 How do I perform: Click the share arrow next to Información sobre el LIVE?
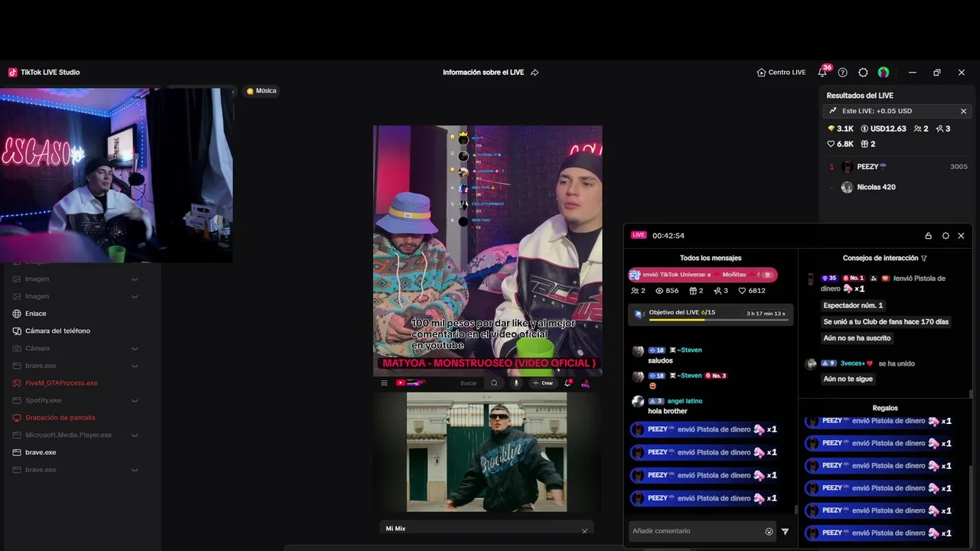(534, 73)
